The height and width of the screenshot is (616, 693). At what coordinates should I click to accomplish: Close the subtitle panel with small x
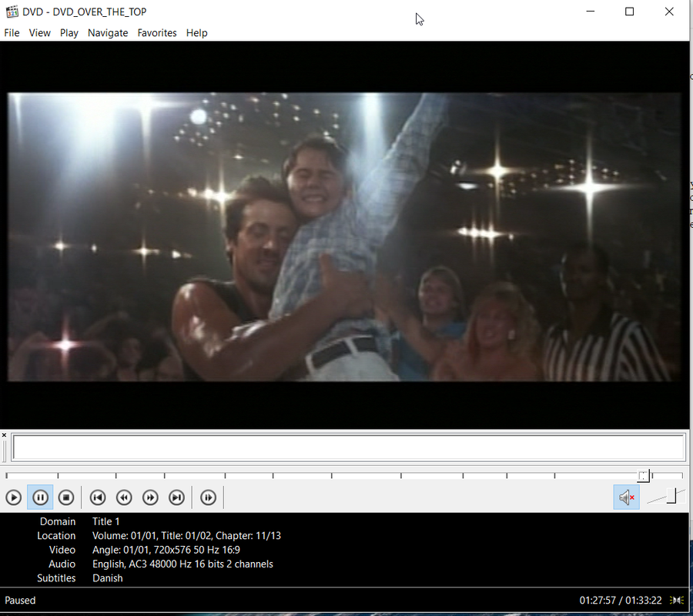(4, 435)
